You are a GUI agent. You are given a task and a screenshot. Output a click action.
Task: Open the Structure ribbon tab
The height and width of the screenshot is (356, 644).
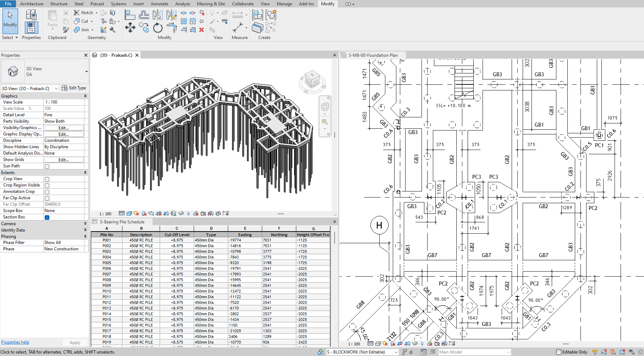tap(59, 4)
